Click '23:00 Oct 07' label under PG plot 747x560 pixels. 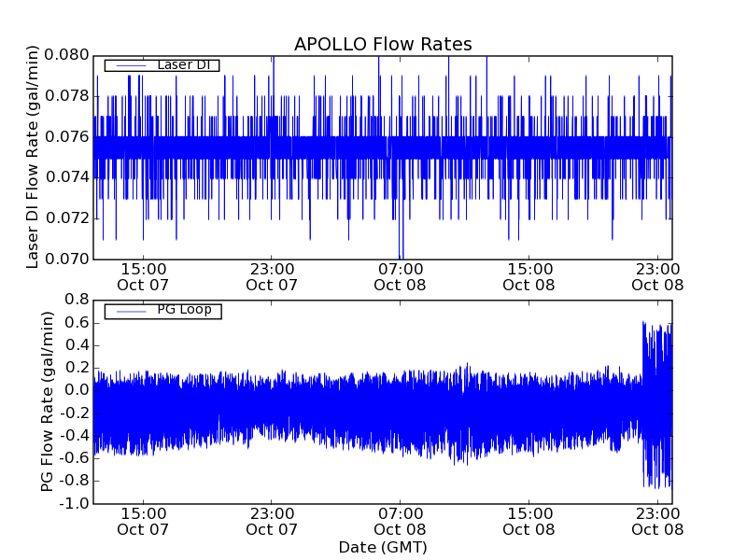(272, 522)
